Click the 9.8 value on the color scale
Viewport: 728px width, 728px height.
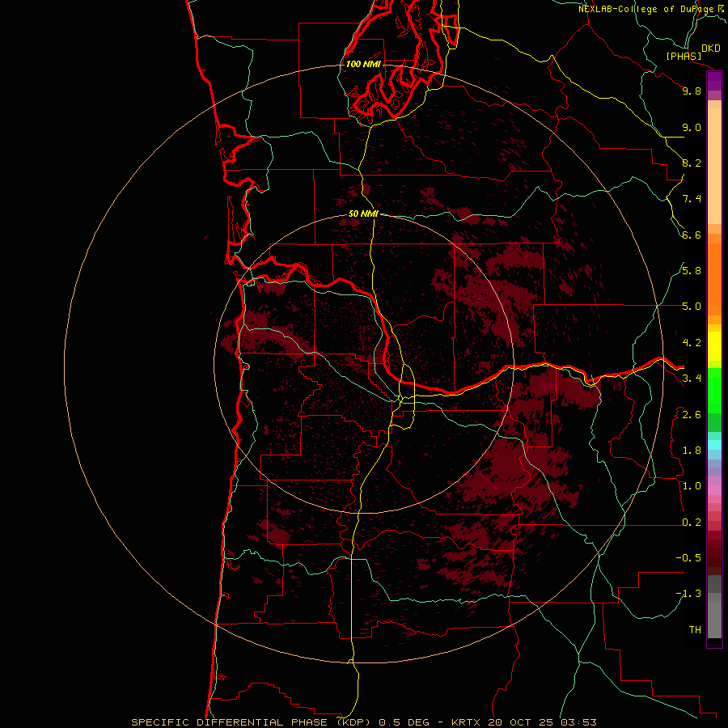[x=692, y=91]
